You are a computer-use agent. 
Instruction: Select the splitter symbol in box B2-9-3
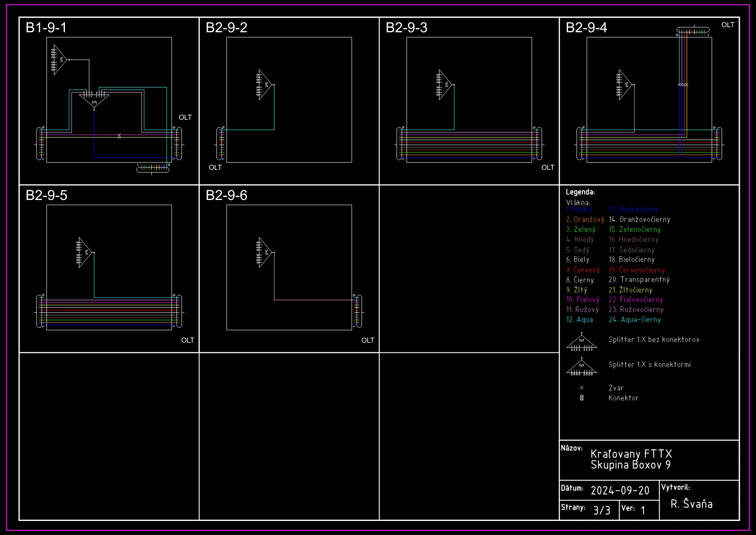pyautogui.click(x=445, y=85)
